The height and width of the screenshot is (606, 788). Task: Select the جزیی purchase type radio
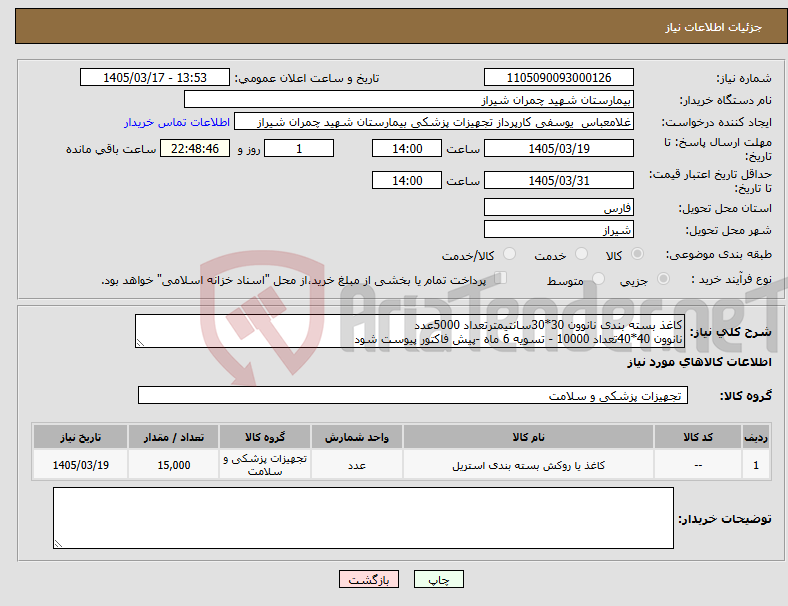tap(663, 279)
